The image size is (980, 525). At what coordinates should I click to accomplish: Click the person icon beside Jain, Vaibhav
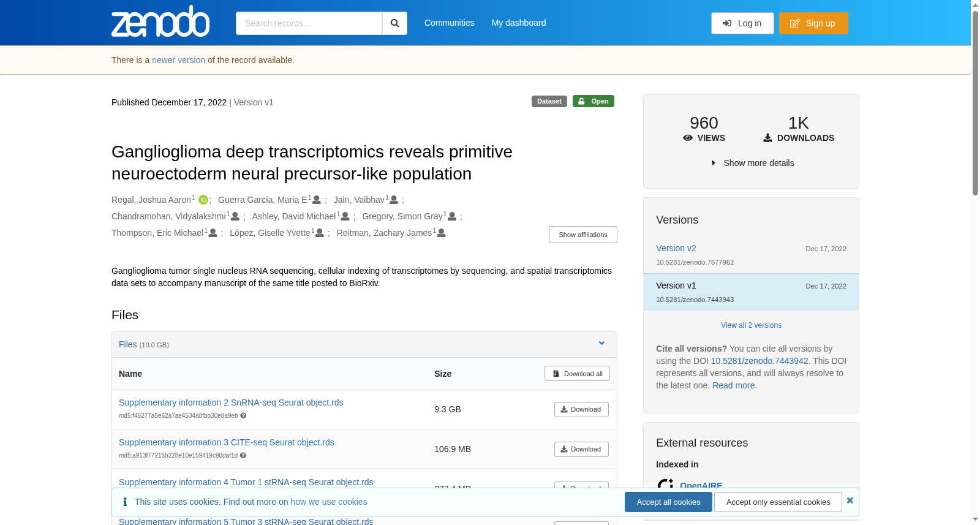coord(394,200)
